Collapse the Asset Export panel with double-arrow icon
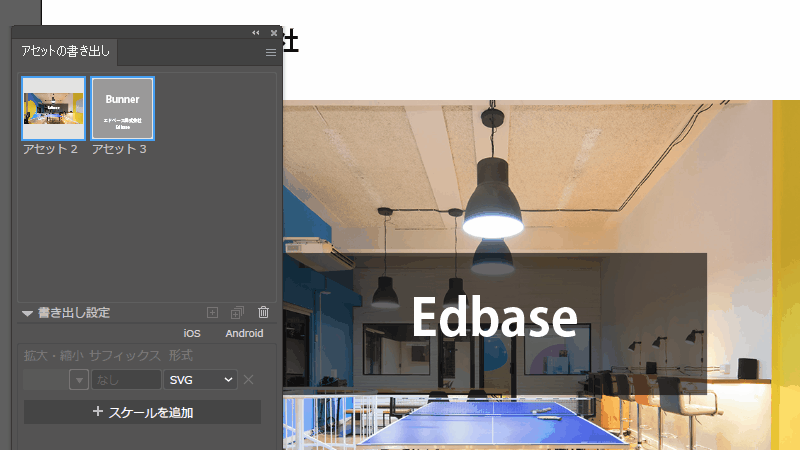 (x=255, y=33)
